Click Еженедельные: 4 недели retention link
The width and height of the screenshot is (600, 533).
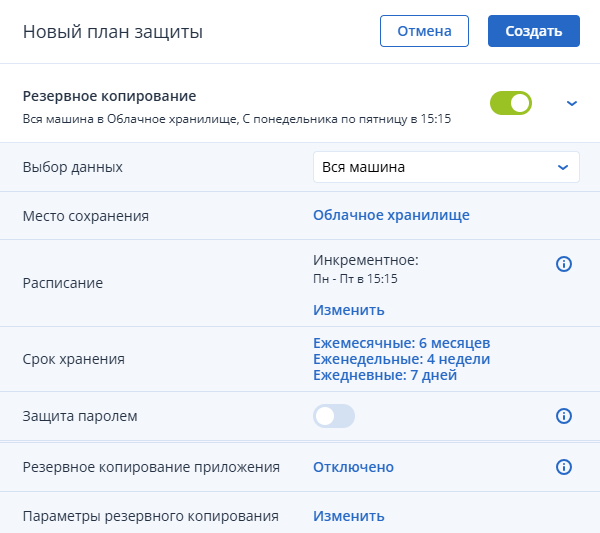tap(401, 359)
